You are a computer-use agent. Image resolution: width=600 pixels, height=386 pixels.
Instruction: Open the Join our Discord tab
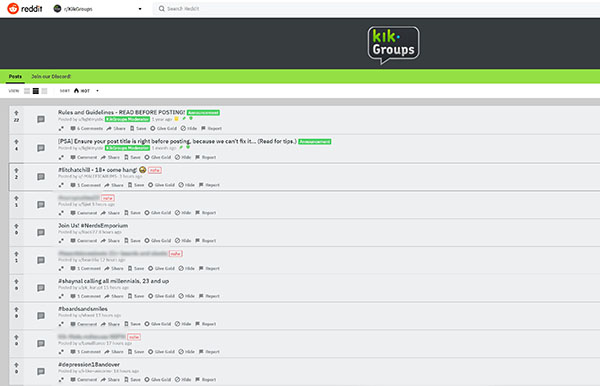(x=51, y=77)
